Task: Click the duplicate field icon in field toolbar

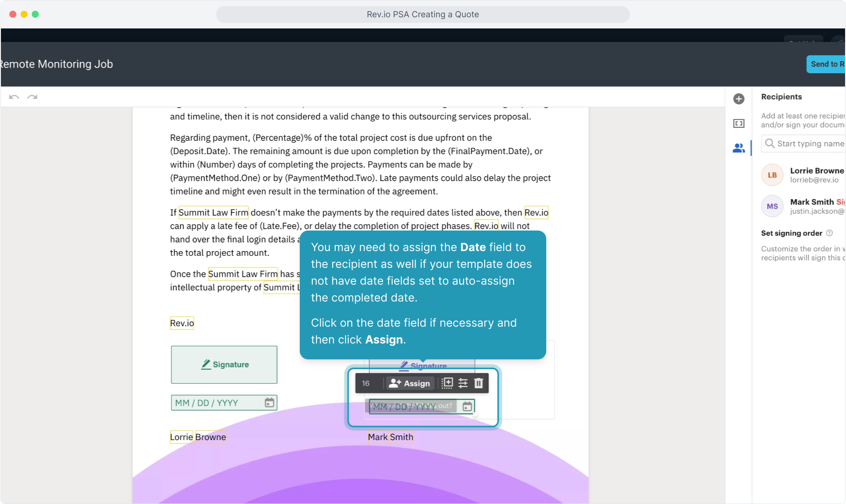Action: [x=447, y=383]
